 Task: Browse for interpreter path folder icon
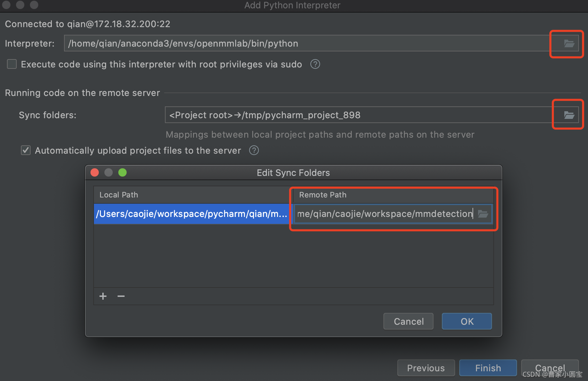(569, 43)
